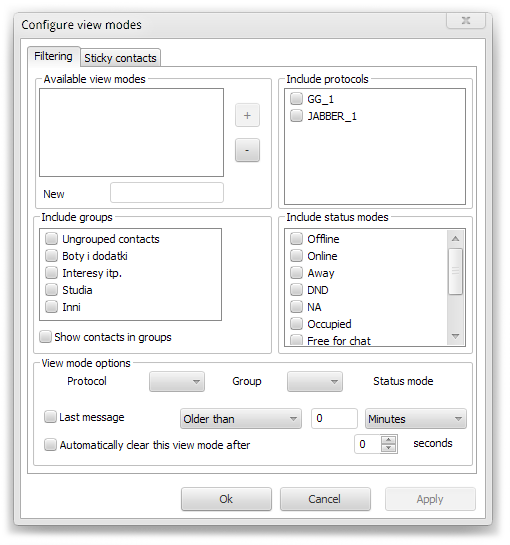Image resolution: width=510 pixels, height=545 pixels.
Task: Decrease the seconds spinner value
Action: [388, 448]
